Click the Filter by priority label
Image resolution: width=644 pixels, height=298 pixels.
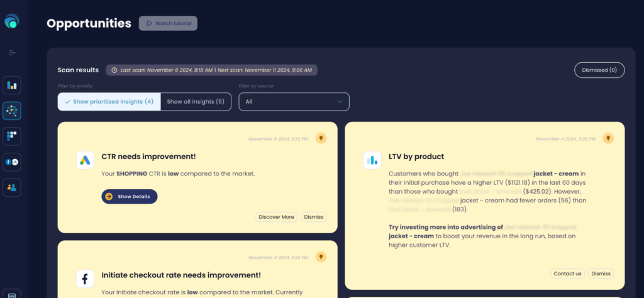[75, 86]
